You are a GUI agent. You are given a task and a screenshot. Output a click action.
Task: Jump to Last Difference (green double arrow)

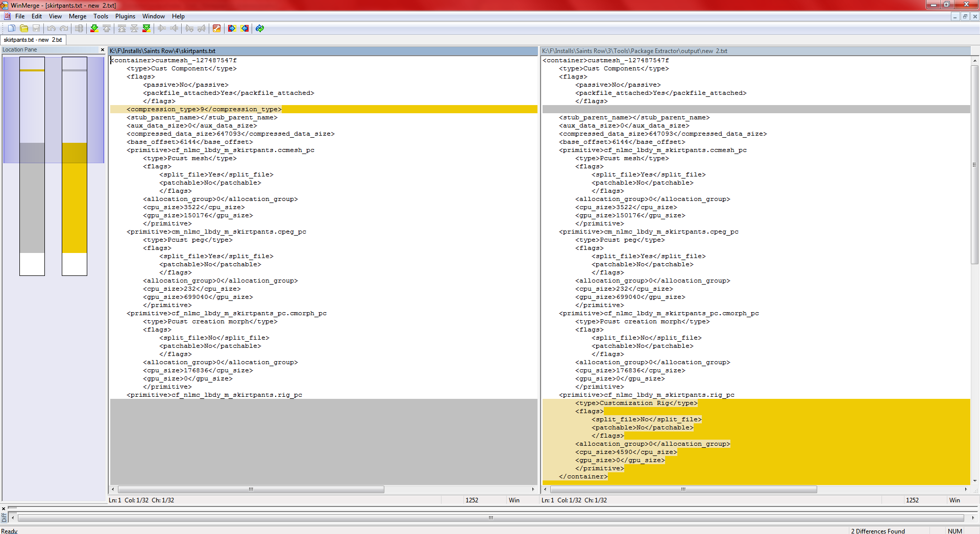point(146,29)
